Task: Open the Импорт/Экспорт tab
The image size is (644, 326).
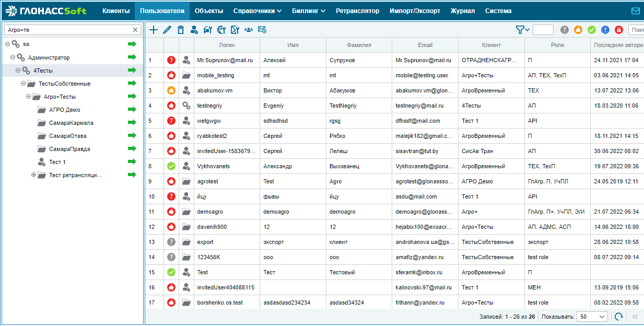Action: [415, 10]
